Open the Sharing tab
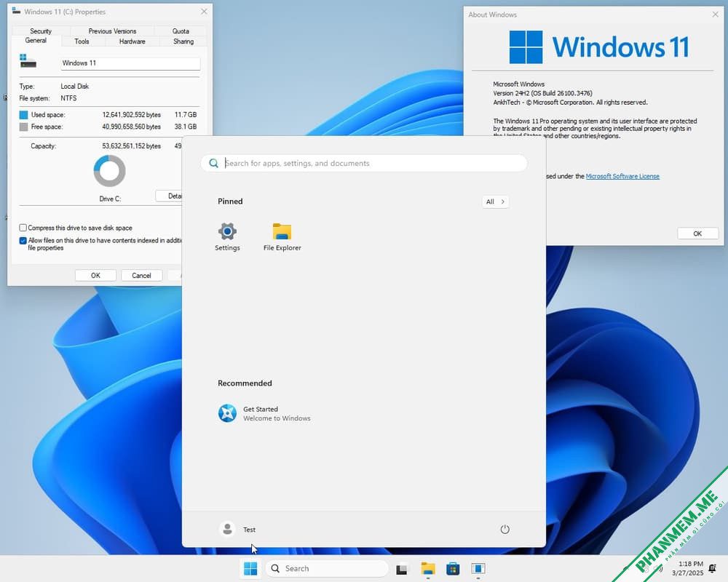 coord(183,41)
